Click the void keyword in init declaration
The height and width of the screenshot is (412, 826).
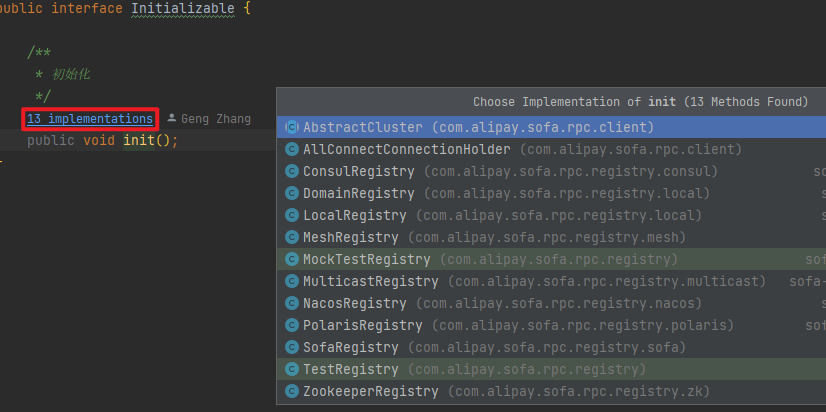[x=99, y=141]
